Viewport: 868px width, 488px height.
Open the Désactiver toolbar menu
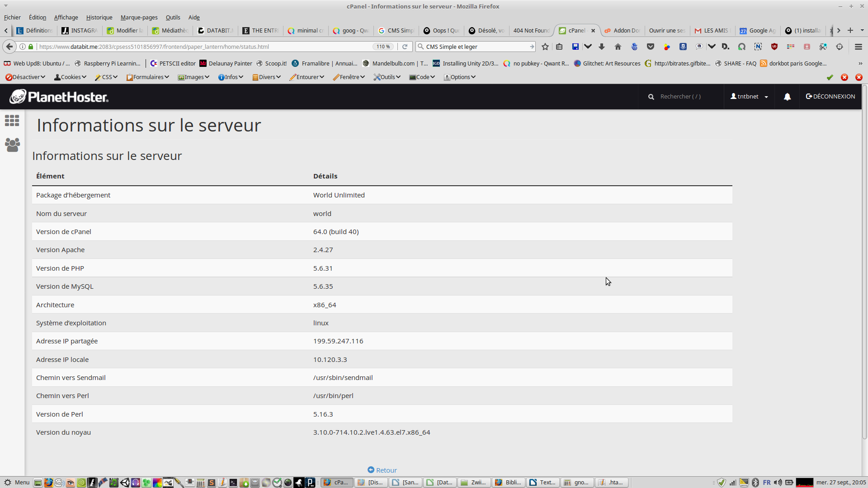point(25,77)
